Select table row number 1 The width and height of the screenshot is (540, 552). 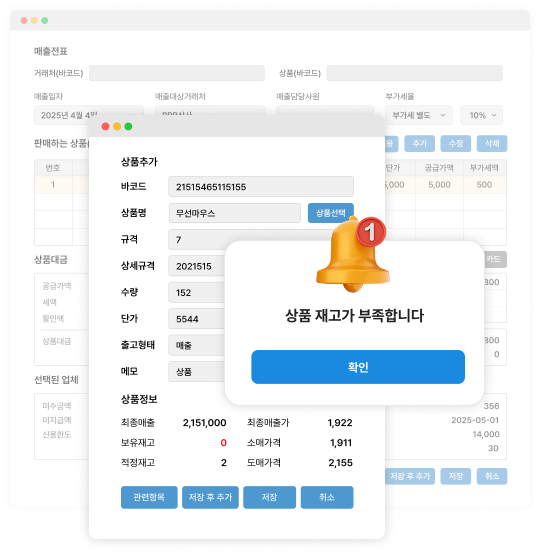click(x=53, y=184)
